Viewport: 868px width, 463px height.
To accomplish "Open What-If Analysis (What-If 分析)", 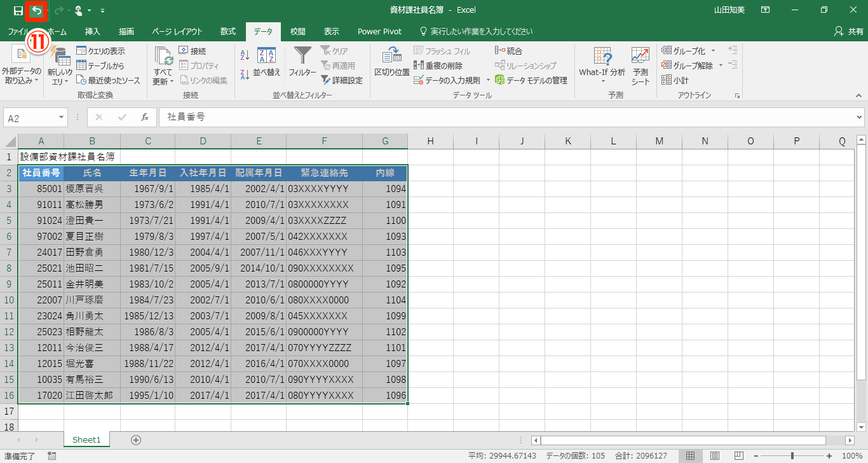I will (602, 66).
